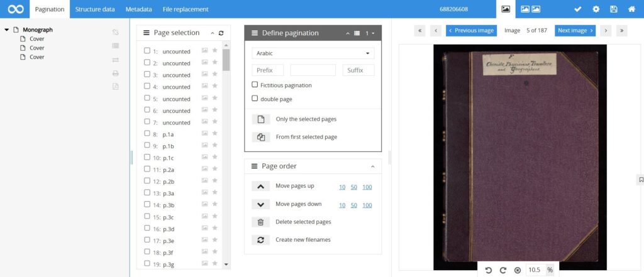Image resolution: width=644 pixels, height=277 pixels.
Task: Click the save disk icon
Action: tap(614, 9)
